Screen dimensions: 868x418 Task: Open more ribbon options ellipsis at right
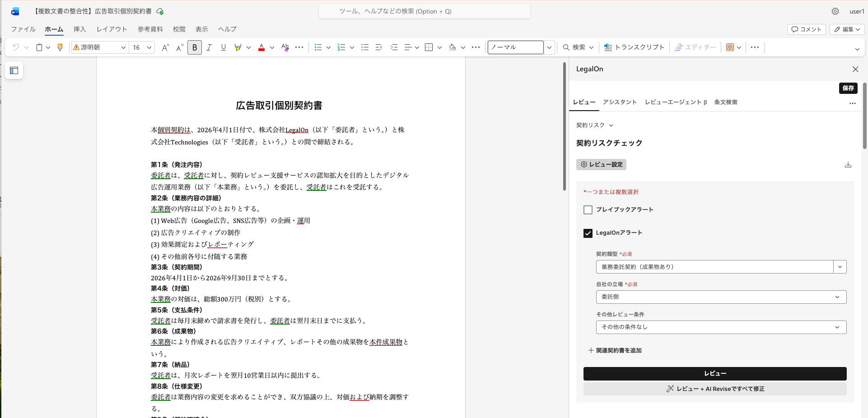click(755, 47)
